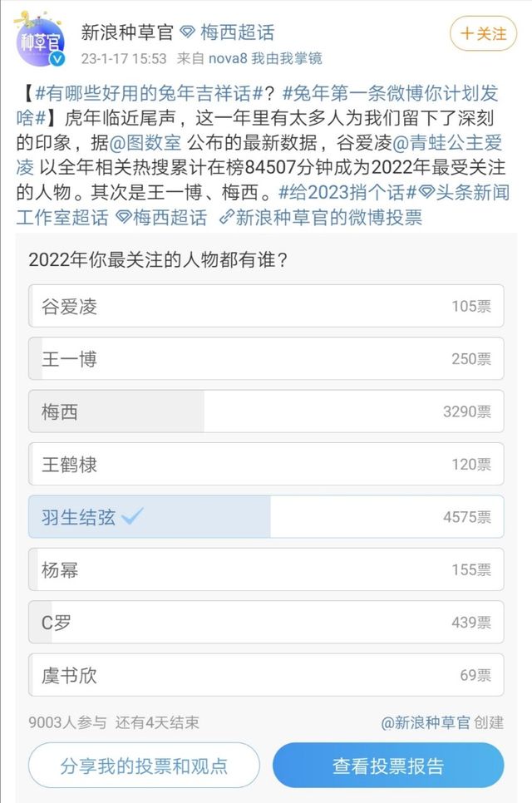
Task: Select poll option C罗
Action: (x=266, y=623)
